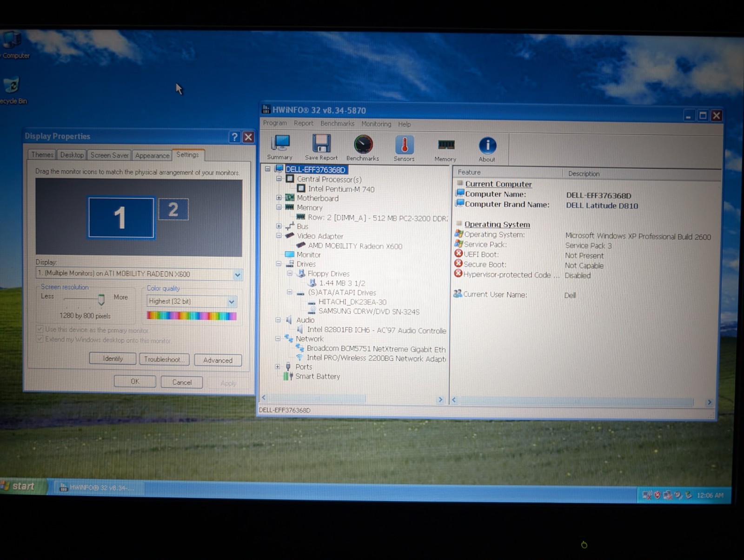The height and width of the screenshot is (560, 744).
Task: Switch to the Screen Saver tab
Action: tap(109, 155)
